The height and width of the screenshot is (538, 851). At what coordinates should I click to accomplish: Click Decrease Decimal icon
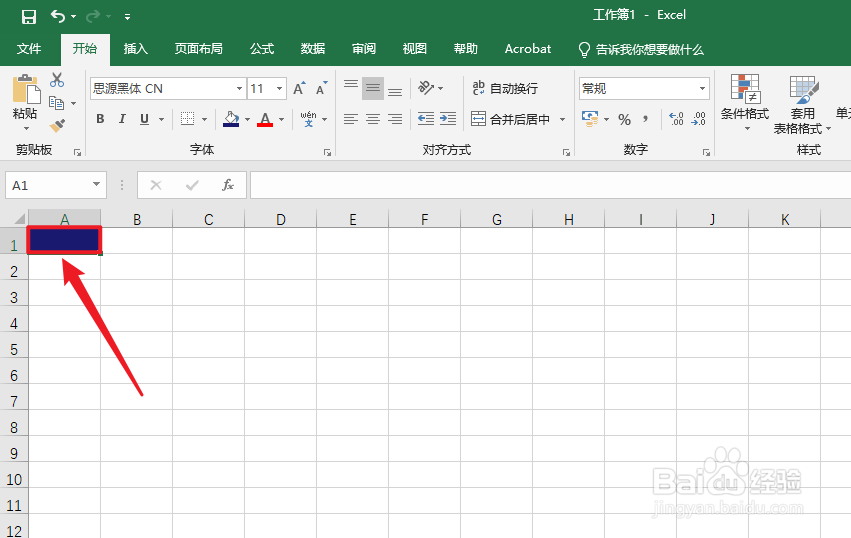[698, 119]
